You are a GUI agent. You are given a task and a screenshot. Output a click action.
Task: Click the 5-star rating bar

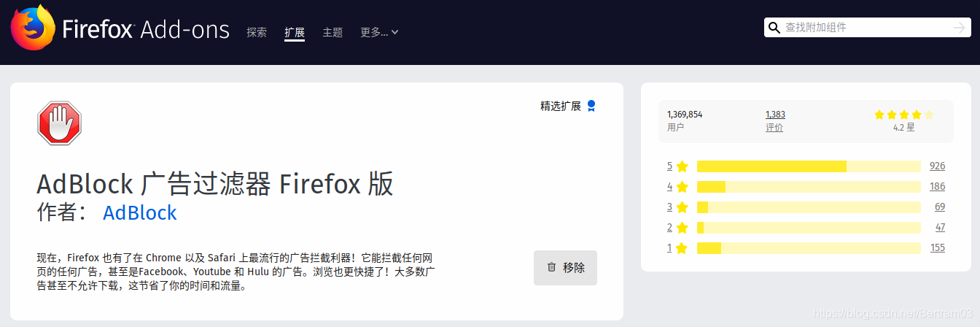coord(809,166)
